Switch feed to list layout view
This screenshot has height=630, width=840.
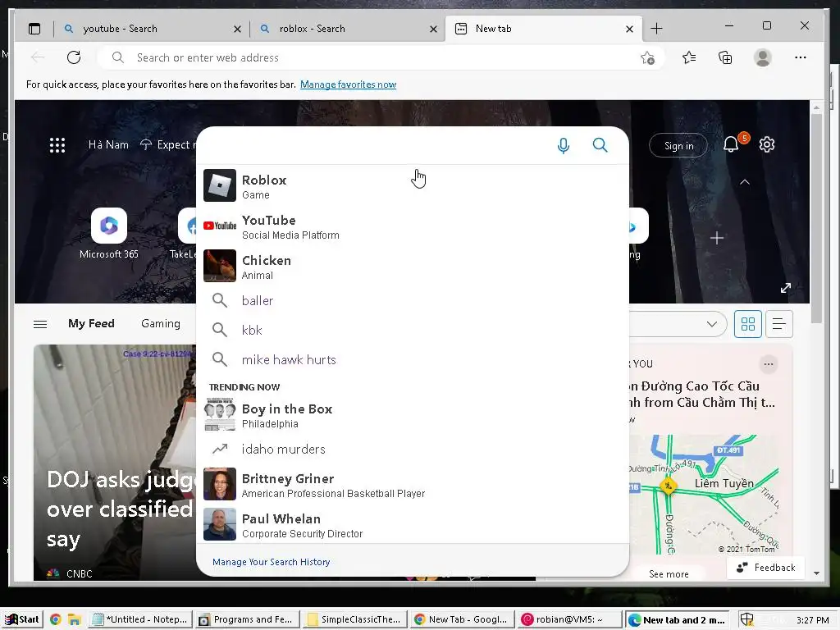(779, 324)
